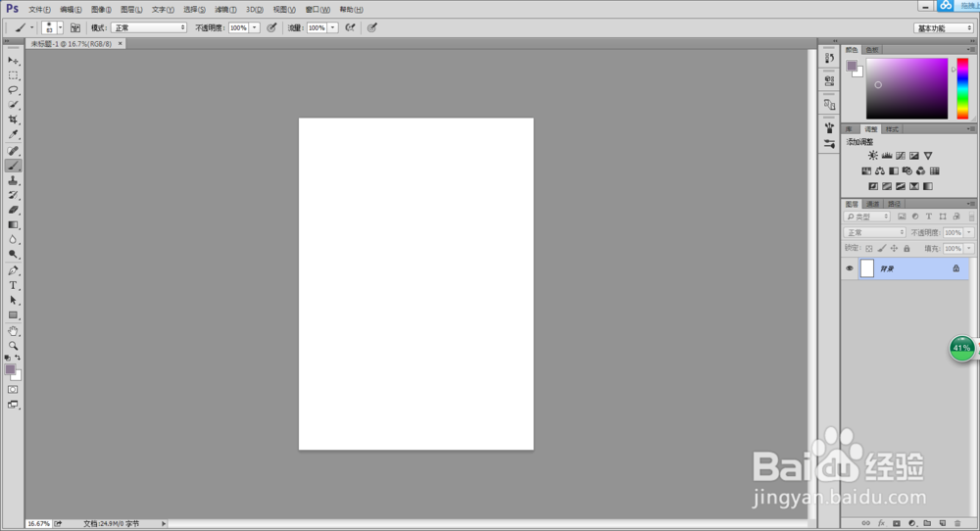Screen dimensions: 980x531
Task: Click the Brightness/Contrast adjustment icon
Action: click(x=873, y=156)
